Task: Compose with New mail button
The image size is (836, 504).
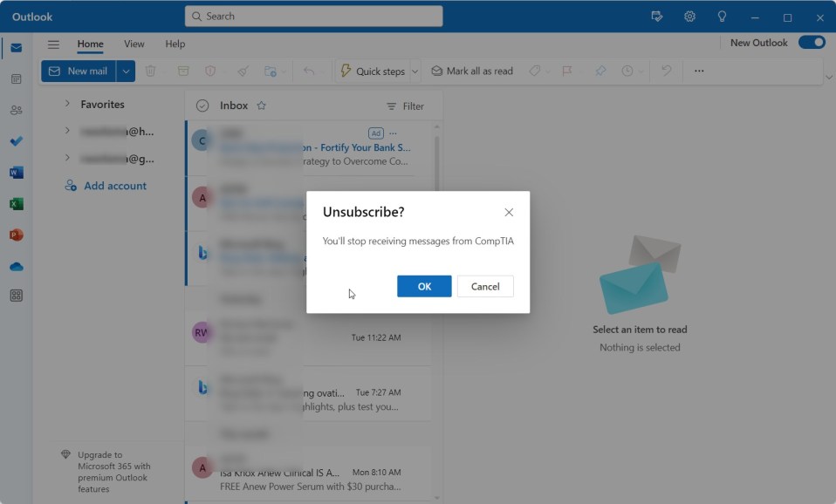Action: (x=79, y=71)
